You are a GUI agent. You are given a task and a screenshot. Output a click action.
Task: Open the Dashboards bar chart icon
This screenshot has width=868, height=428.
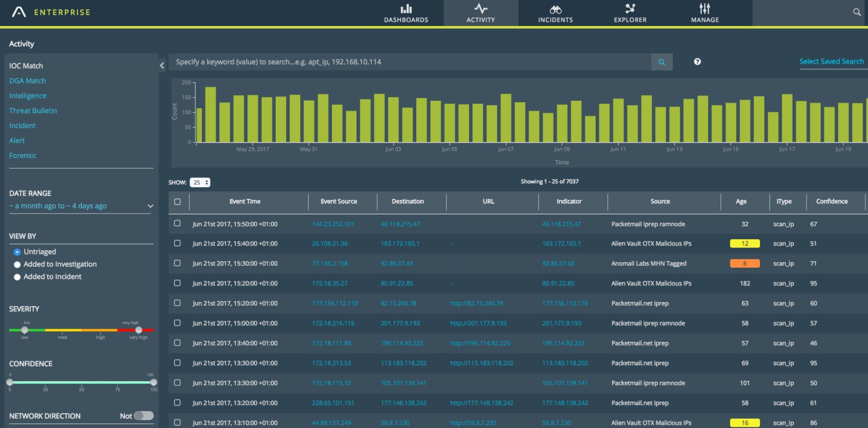pos(406,9)
